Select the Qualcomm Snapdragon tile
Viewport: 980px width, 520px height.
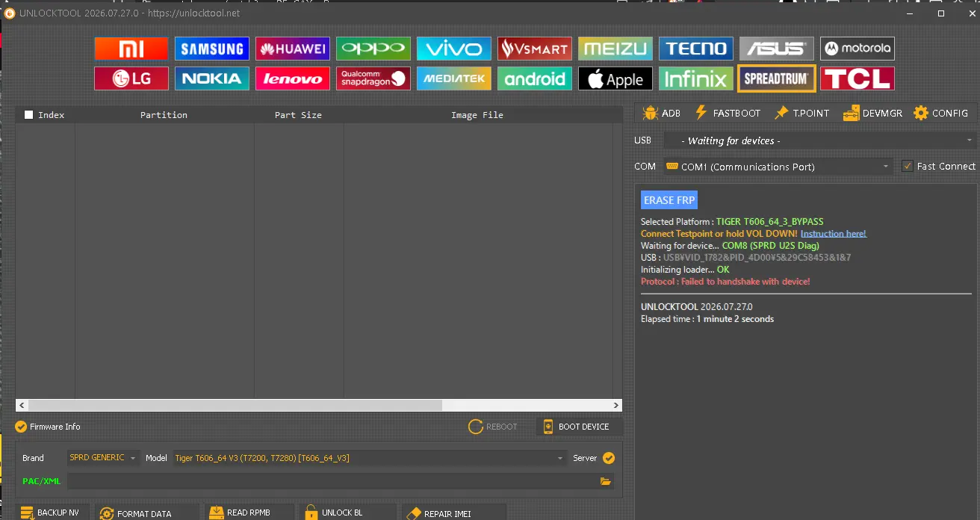tap(373, 78)
